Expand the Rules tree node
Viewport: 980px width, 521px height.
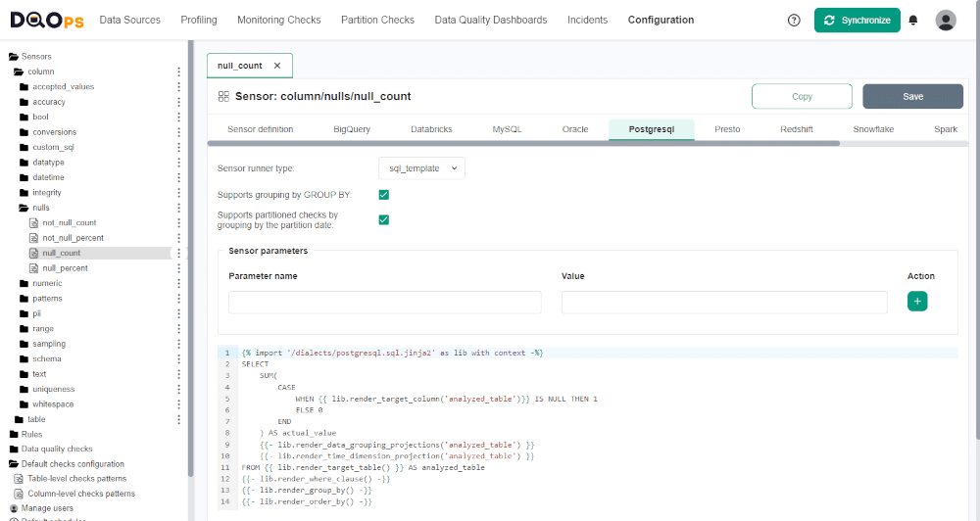tap(31, 434)
